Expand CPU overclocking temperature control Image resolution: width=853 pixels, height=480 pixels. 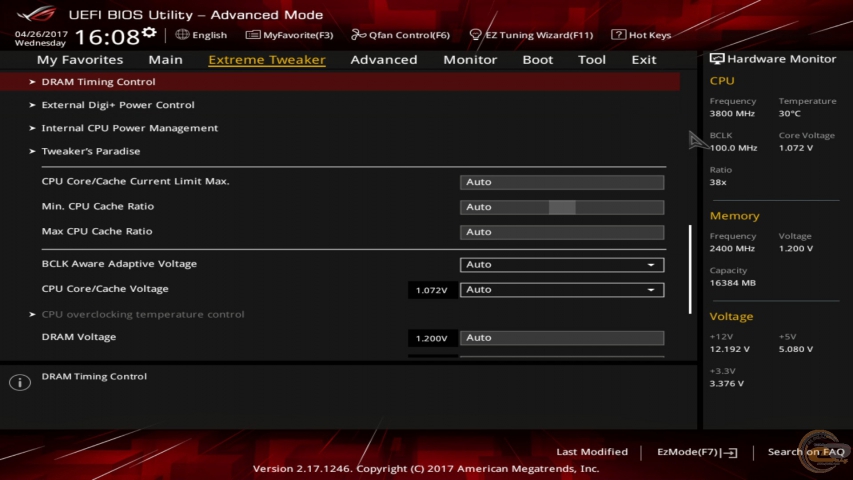tap(143, 314)
